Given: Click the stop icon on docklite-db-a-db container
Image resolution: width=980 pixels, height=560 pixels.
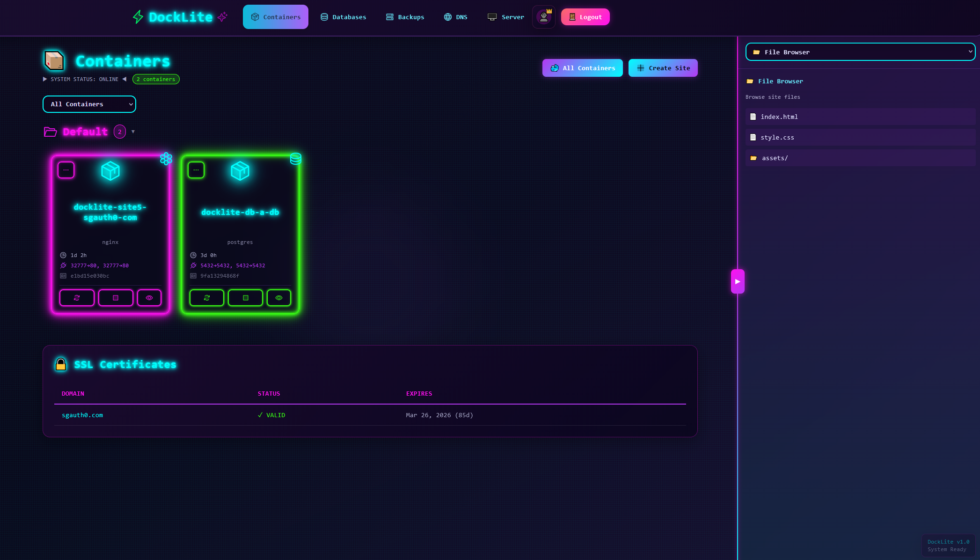Looking at the screenshot, I should (x=245, y=298).
